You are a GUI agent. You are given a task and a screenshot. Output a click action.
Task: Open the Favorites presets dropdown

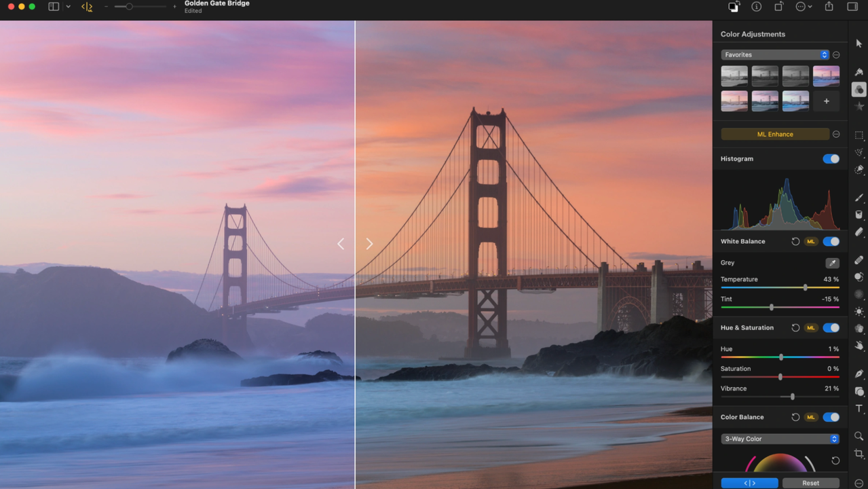pyautogui.click(x=774, y=55)
